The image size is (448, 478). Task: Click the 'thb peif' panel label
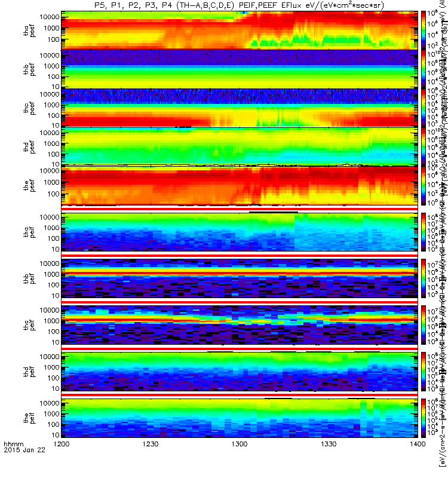coord(29,278)
